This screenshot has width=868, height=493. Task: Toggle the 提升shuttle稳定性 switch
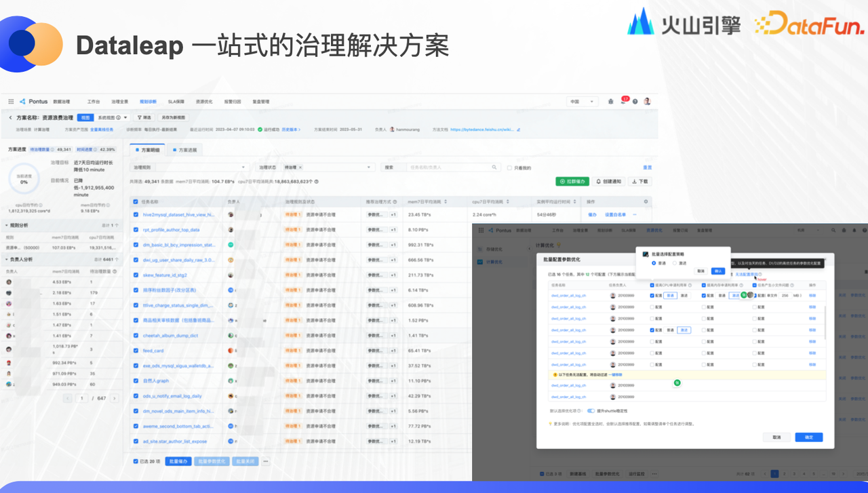(x=591, y=411)
